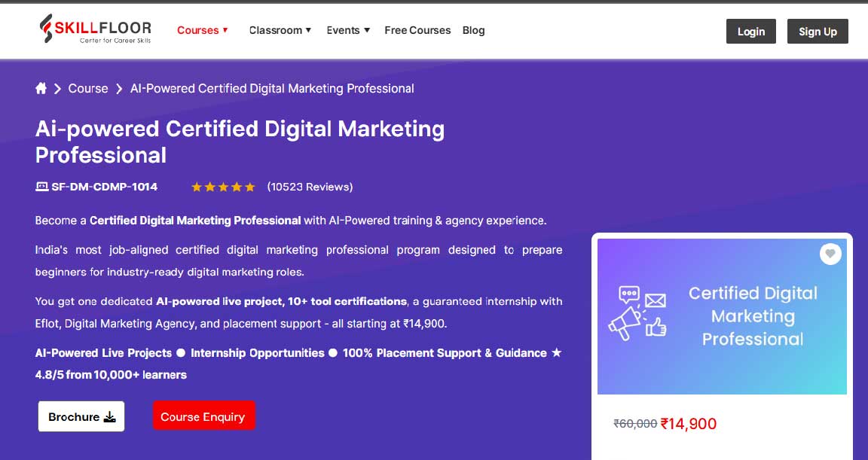Click the Skillfloor logo
The height and width of the screenshot is (460, 868).
tap(95, 29)
